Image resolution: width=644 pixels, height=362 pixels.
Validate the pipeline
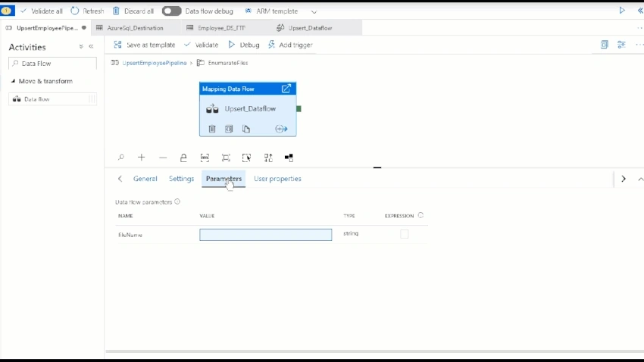[202, 45]
